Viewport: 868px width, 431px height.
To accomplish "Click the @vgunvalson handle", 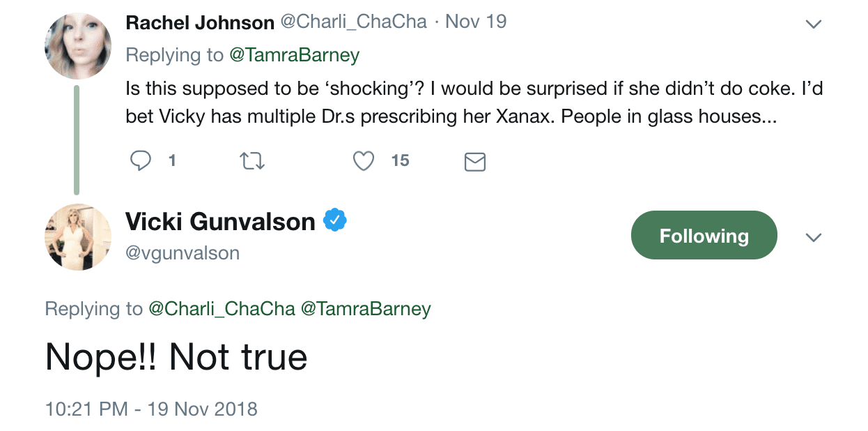I will coord(183,252).
